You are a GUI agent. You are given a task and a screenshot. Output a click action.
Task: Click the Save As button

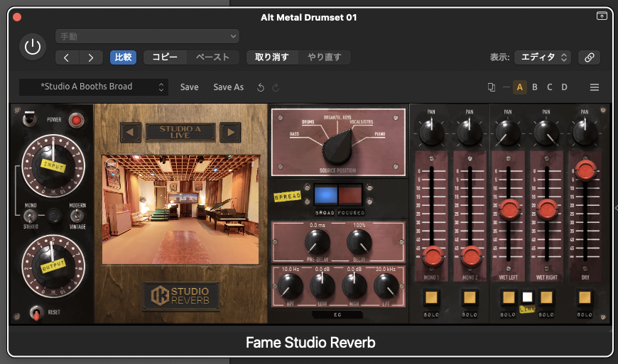click(x=228, y=87)
